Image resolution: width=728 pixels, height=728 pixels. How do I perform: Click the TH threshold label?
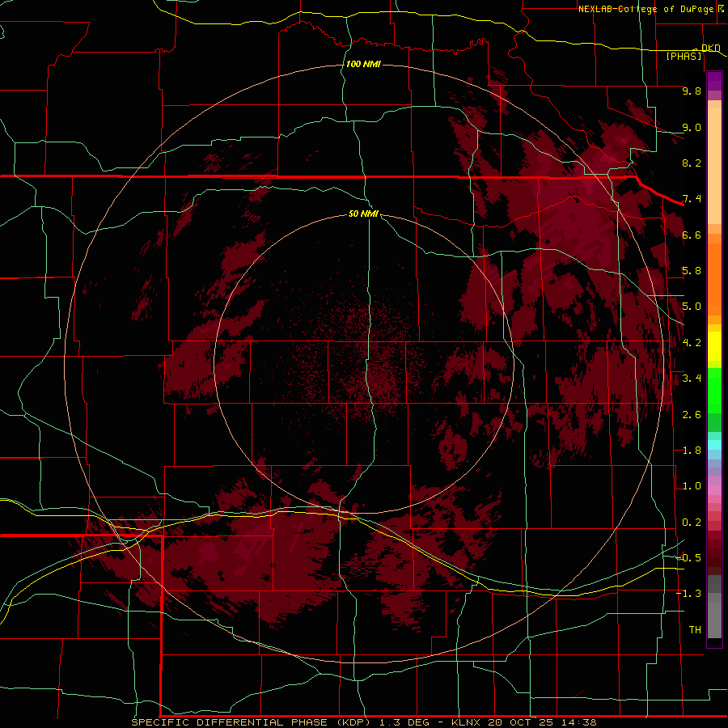[x=695, y=630]
